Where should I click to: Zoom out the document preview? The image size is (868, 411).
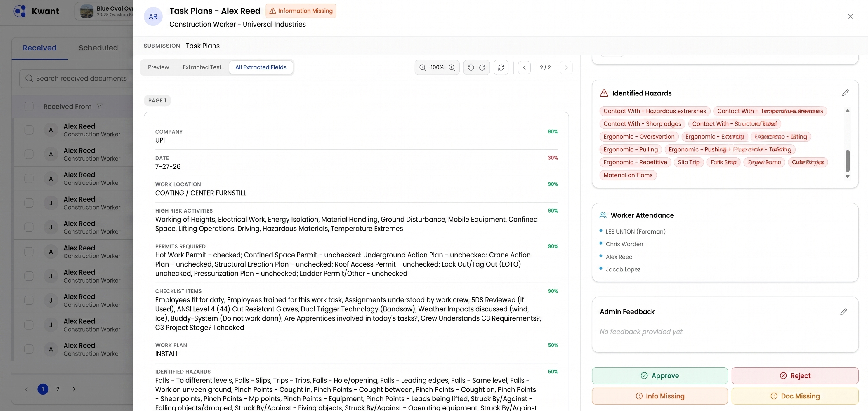[423, 67]
